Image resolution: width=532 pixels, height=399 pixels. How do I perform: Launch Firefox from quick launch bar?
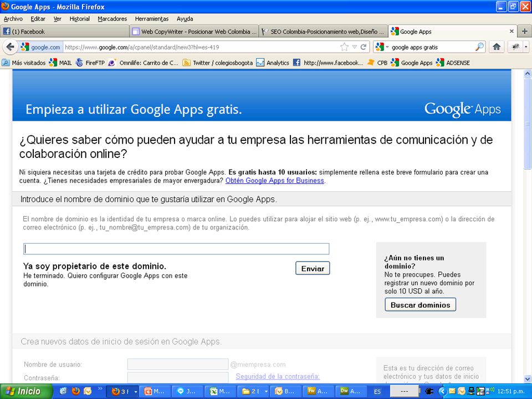tap(76, 391)
